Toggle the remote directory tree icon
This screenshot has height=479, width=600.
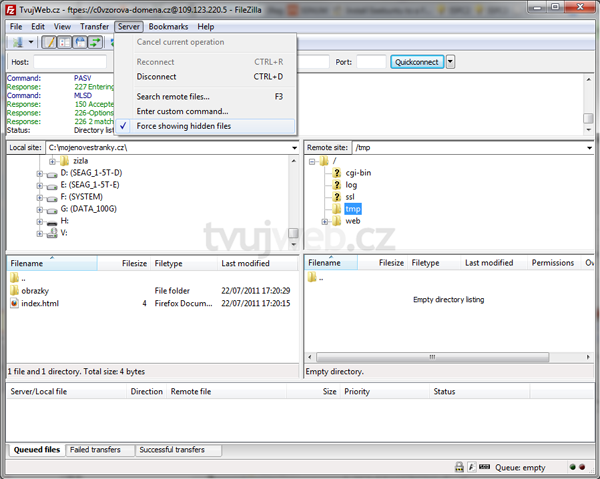(x=80, y=42)
